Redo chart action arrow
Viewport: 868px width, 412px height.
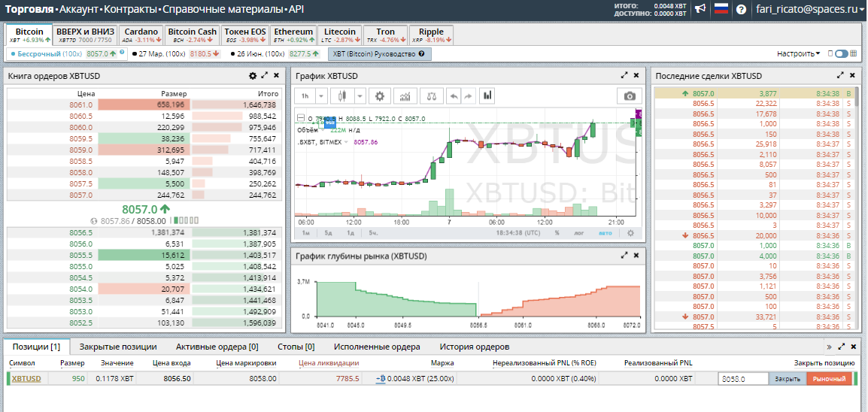pyautogui.click(x=469, y=95)
